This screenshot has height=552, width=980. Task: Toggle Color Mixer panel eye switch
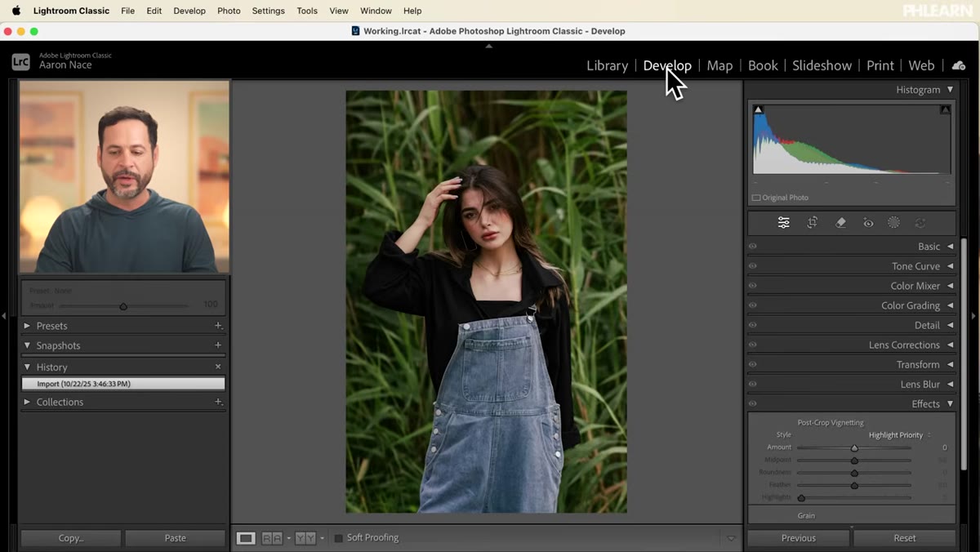click(x=753, y=286)
